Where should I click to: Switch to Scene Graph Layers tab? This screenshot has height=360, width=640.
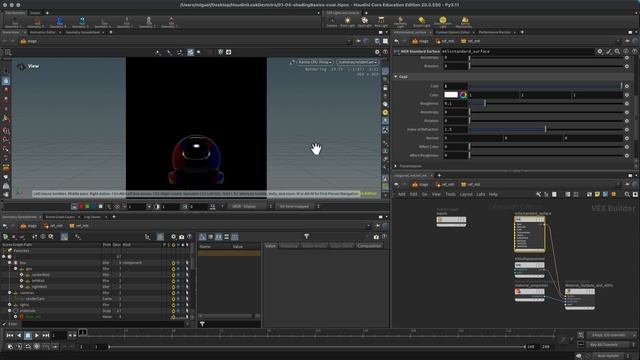(60, 217)
